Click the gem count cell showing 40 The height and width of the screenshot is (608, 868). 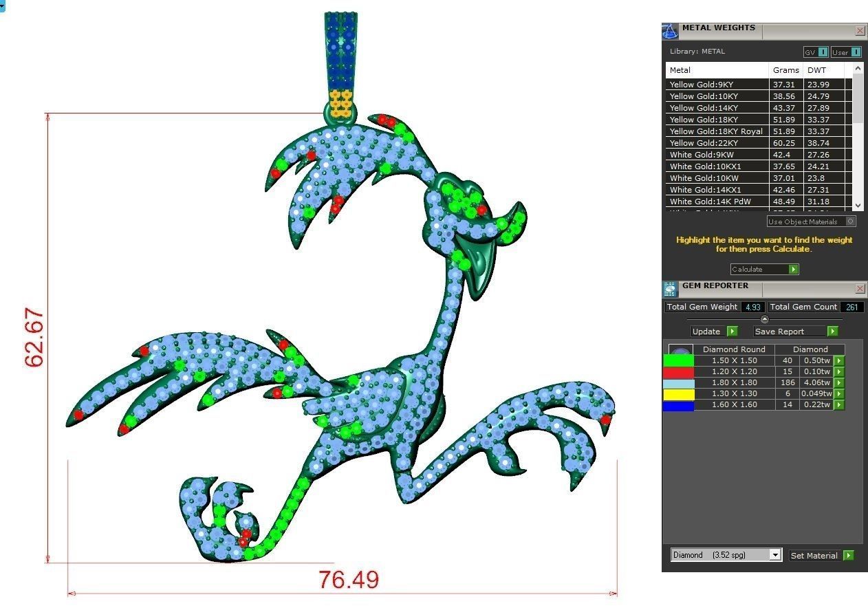point(788,360)
